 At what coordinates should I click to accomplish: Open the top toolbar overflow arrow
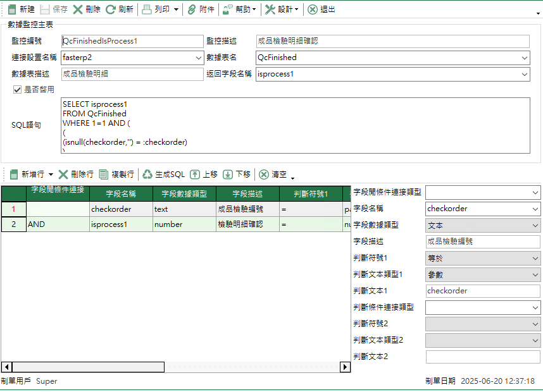(x=538, y=13)
